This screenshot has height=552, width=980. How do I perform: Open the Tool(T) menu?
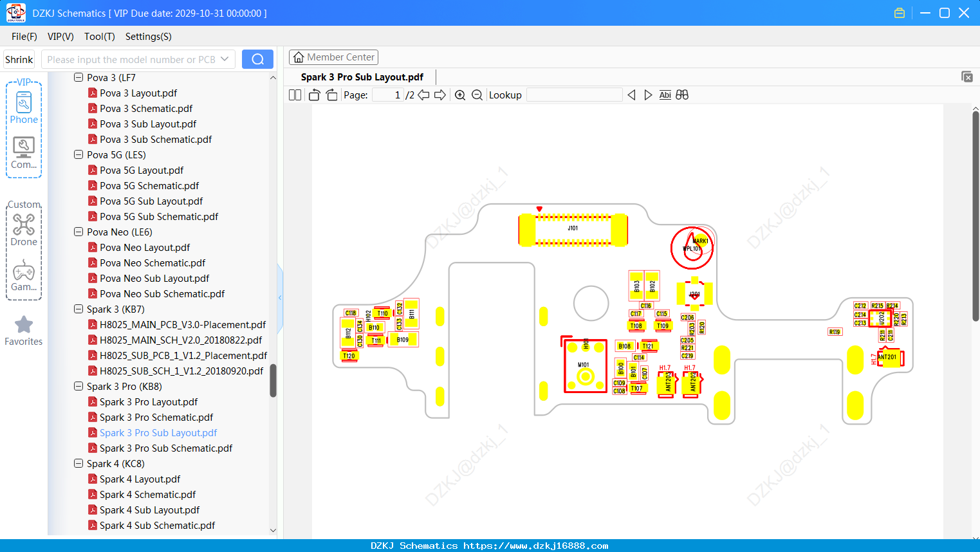100,37
